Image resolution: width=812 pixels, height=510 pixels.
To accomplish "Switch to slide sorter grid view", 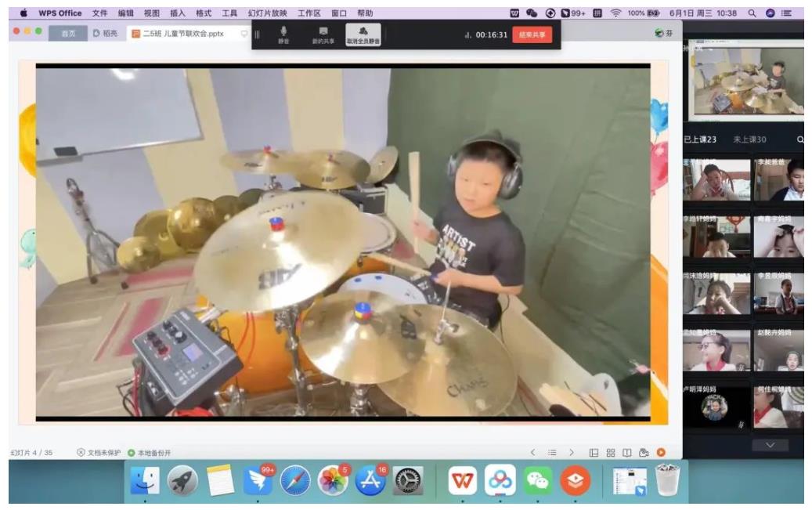I will click(x=610, y=452).
